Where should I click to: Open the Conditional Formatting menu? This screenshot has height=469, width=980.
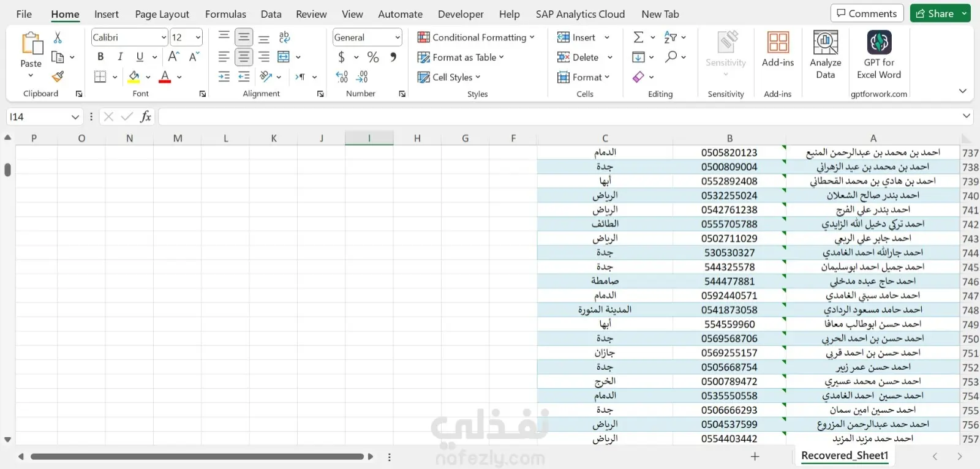[476, 37]
